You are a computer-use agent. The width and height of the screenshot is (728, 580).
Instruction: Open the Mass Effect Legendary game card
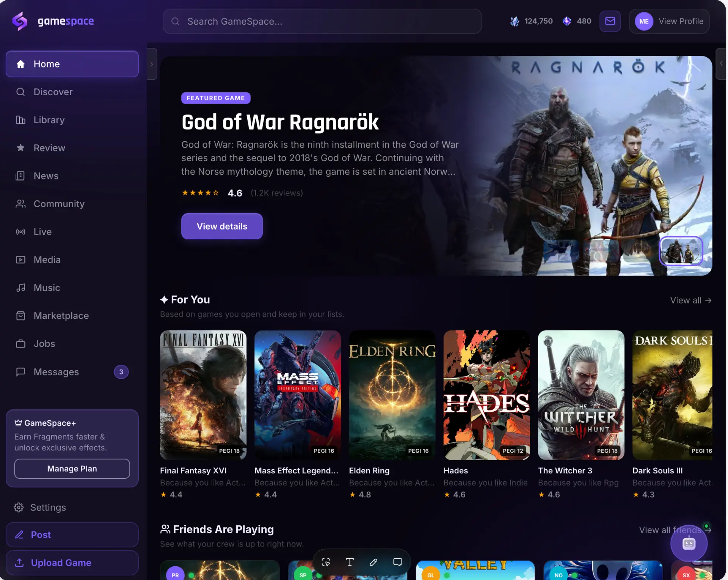(298, 414)
